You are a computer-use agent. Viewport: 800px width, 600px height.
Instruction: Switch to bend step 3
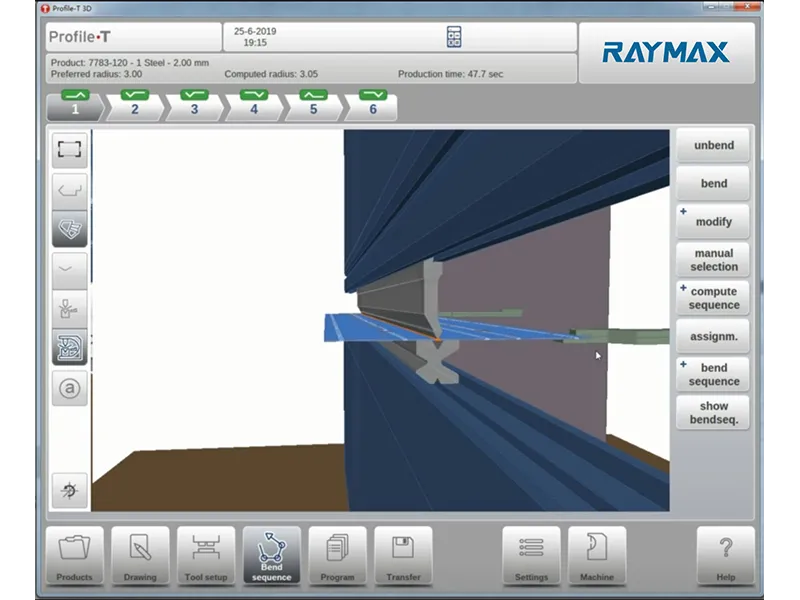click(x=194, y=105)
